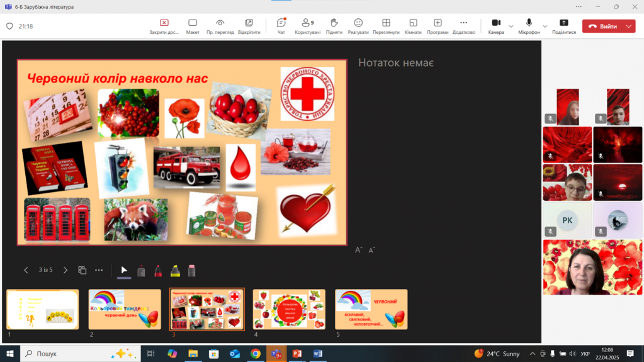Toggle private view (Пр. перегляд)
This screenshot has width=644, height=362.
(220, 26)
